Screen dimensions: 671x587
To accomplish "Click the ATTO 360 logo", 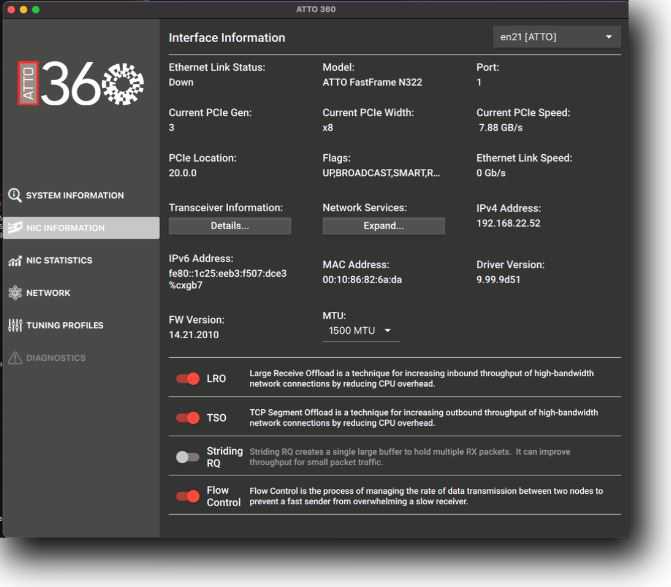I will coord(80,83).
